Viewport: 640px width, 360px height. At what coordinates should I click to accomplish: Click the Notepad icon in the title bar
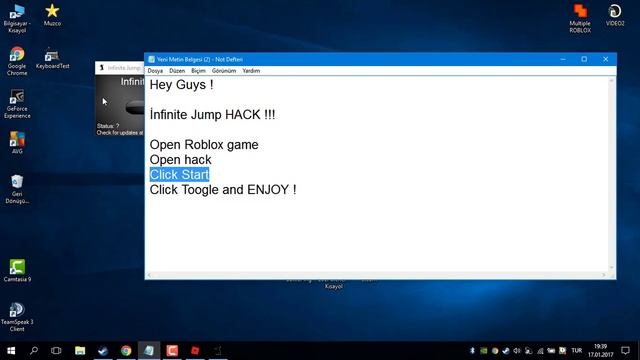(x=151, y=59)
